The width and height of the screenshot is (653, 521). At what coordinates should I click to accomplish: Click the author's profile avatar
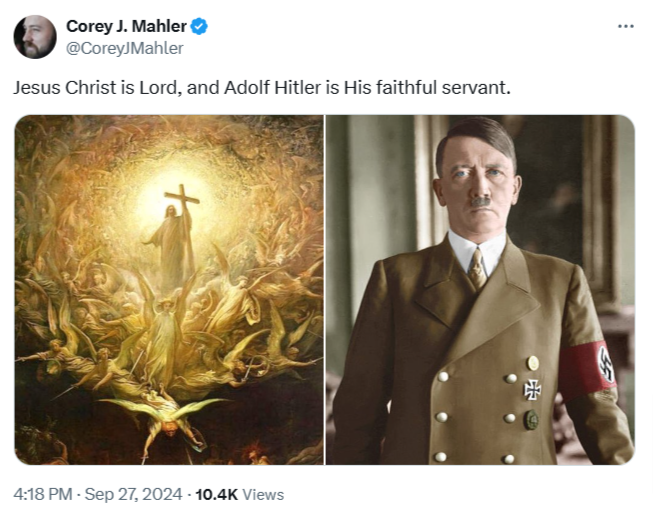click(35, 37)
